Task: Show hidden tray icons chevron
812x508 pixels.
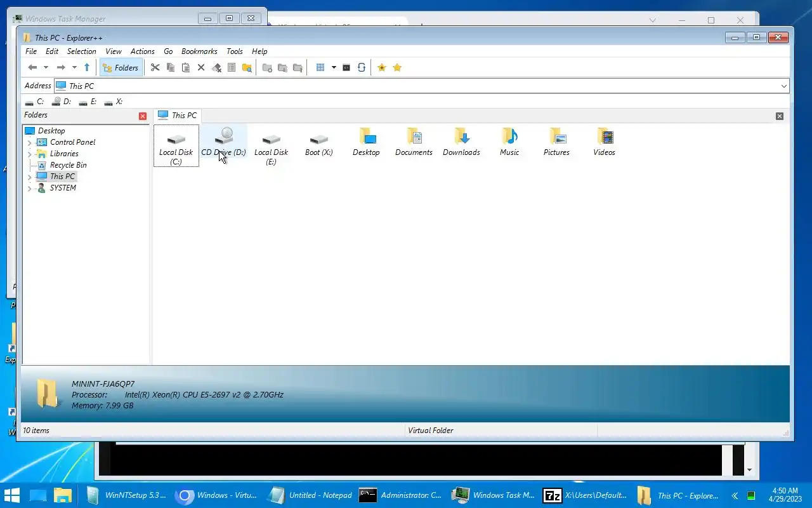Action: [735, 495]
